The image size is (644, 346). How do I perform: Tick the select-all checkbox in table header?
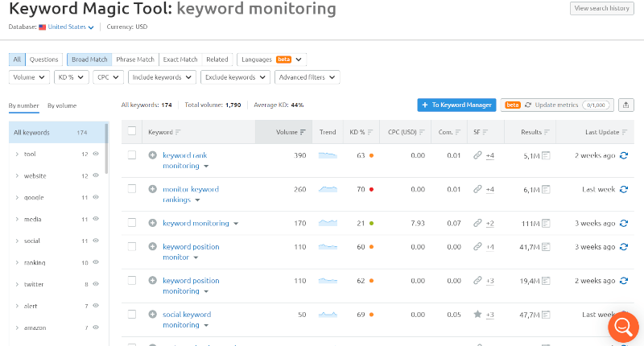(132, 131)
